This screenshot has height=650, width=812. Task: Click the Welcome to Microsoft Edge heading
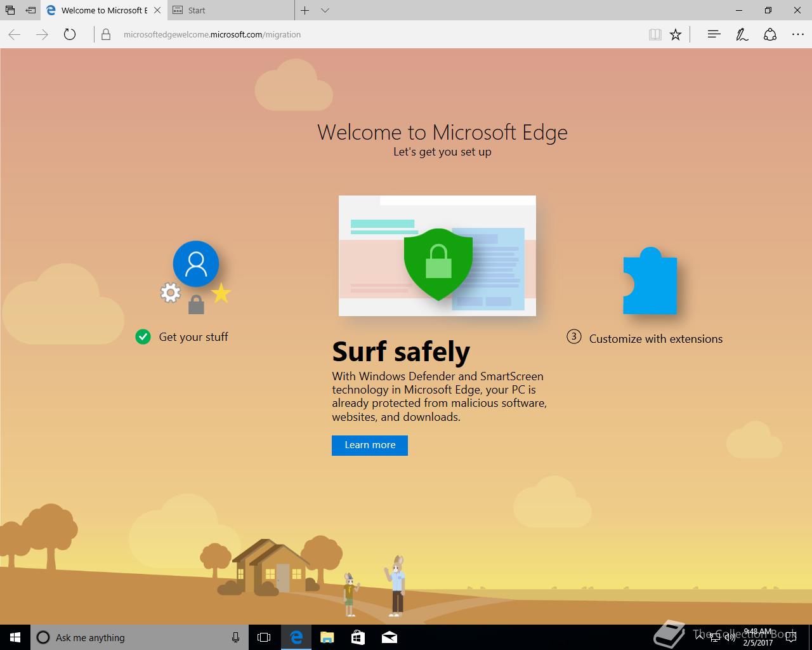[442, 132]
